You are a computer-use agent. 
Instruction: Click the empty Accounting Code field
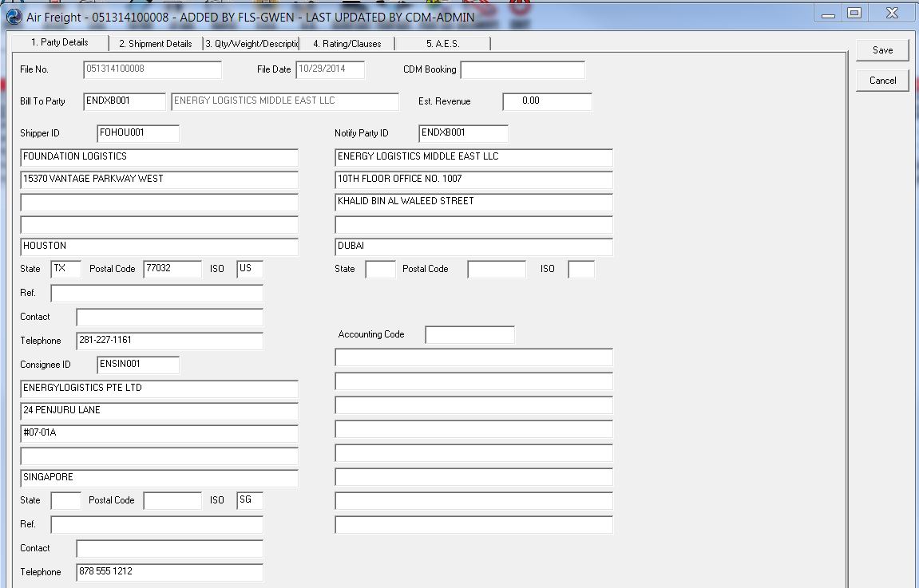[x=469, y=335]
